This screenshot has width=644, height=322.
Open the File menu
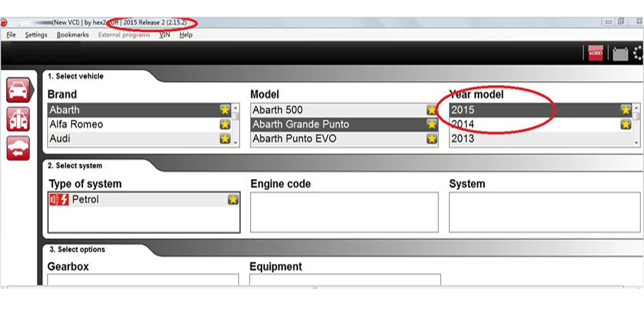(x=11, y=35)
